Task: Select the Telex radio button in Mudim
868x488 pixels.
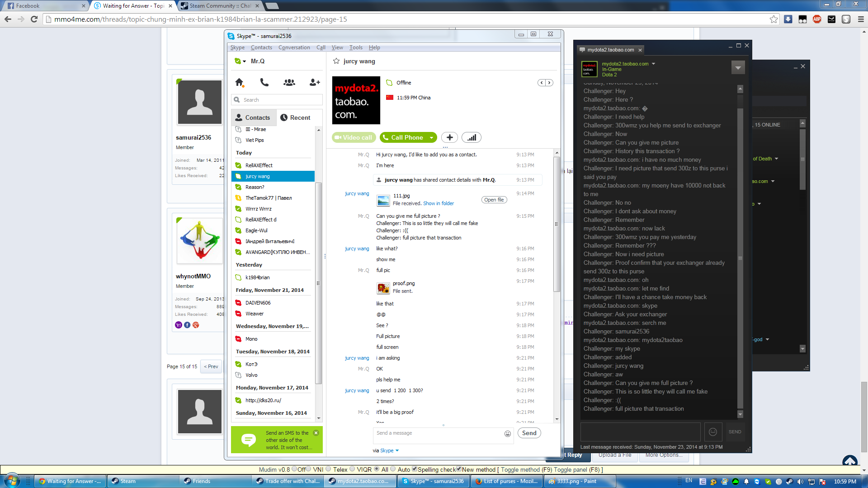Action: click(329, 469)
